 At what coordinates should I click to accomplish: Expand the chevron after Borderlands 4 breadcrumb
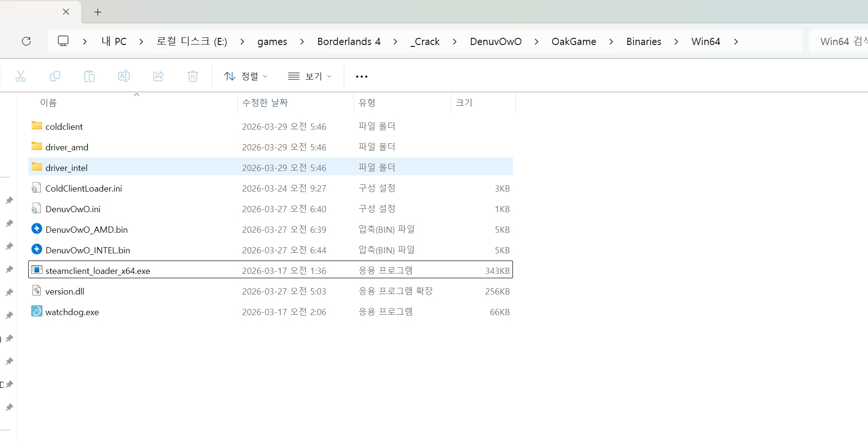pos(395,42)
